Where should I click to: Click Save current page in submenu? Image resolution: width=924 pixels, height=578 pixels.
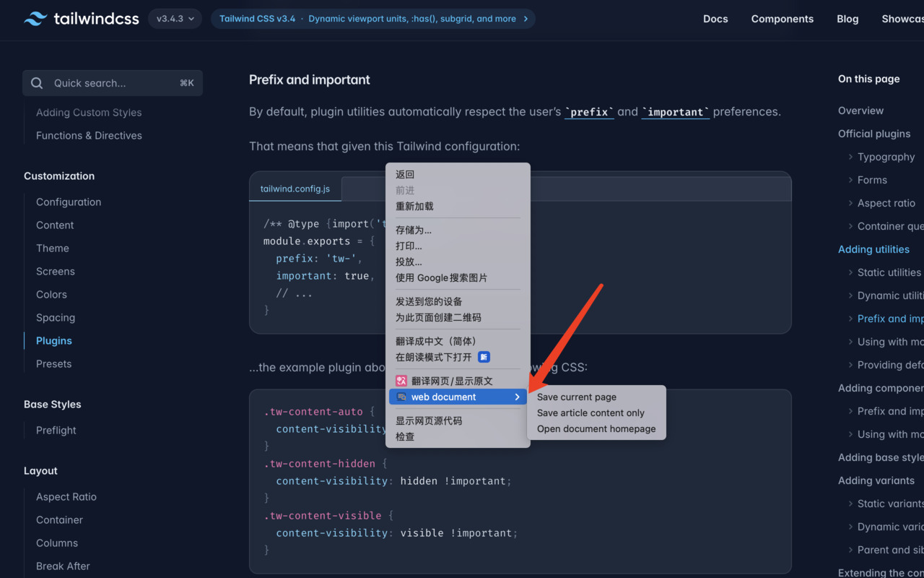click(x=597, y=397)
